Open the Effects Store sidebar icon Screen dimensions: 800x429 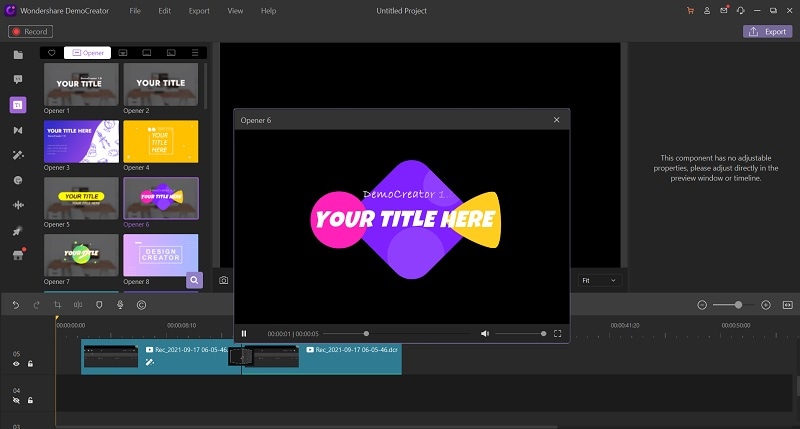pyautogui.click(x=18, y=255)
